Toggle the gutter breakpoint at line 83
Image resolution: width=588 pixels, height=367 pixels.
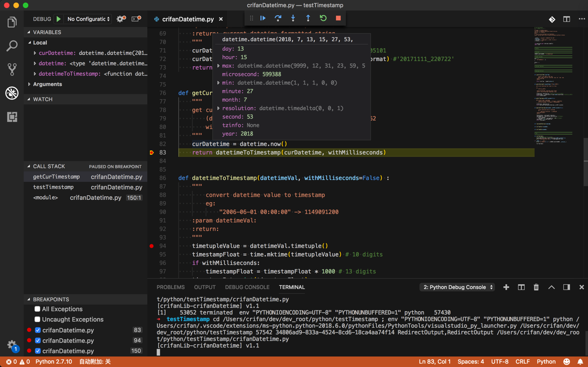point(151,153)
